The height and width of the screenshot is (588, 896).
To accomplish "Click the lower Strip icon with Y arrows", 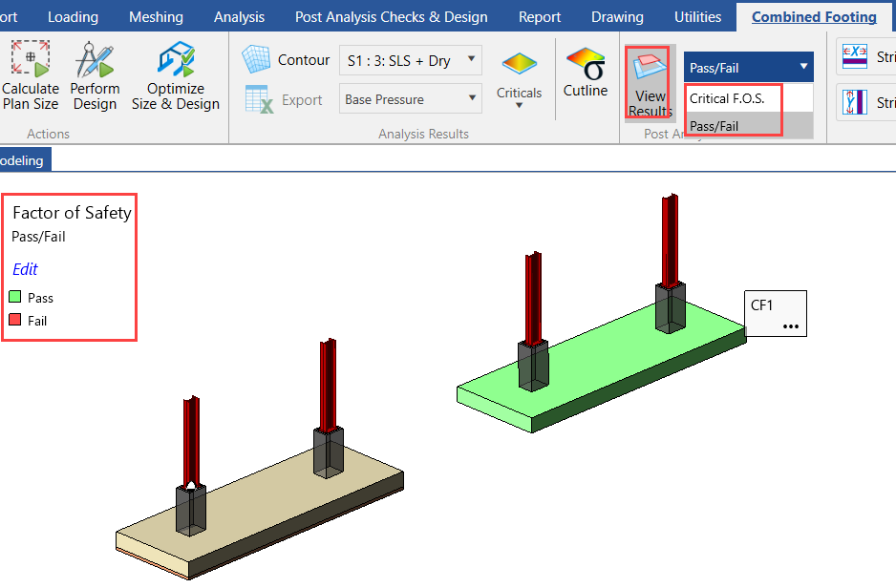I will [x=855, y=103].
